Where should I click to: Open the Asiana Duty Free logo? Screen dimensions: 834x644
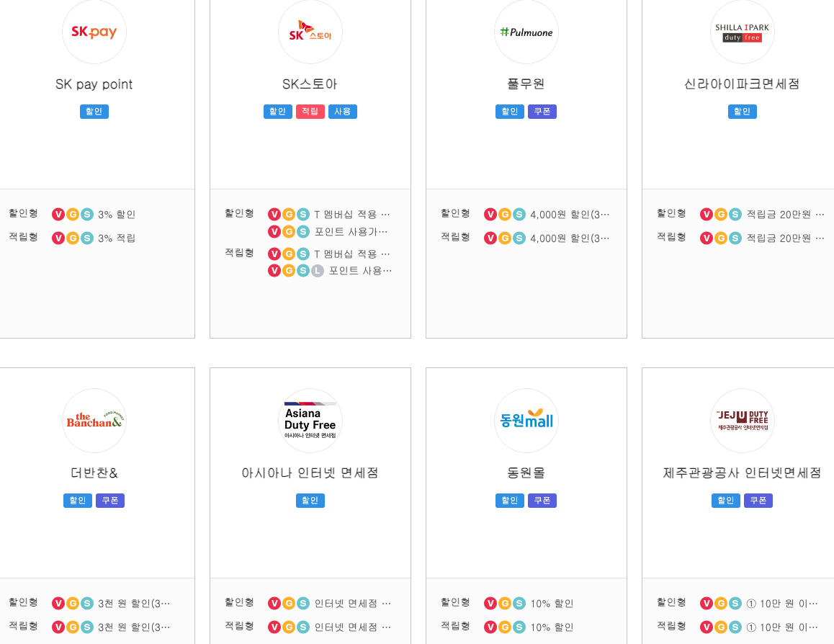point(310,421)
